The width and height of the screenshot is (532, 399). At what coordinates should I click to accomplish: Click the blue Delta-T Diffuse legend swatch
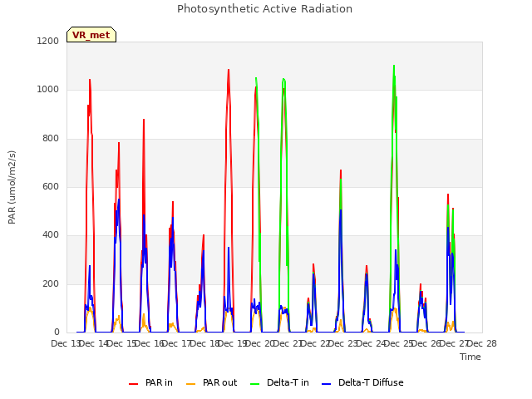(x=326, y=384)
